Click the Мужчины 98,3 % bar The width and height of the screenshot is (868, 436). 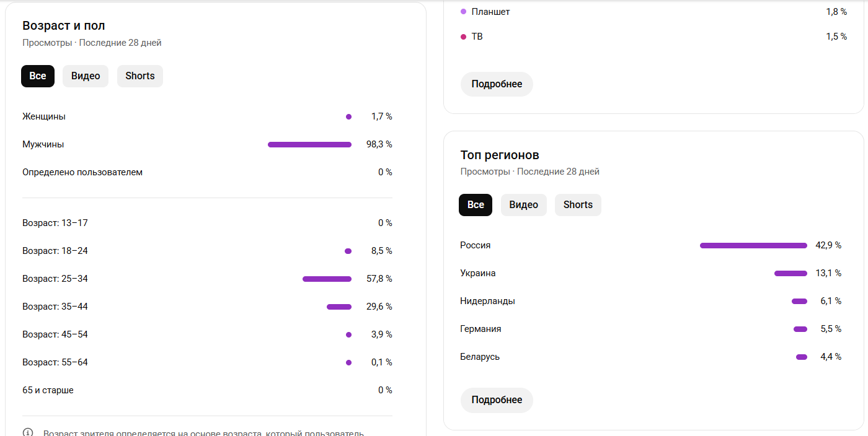tap(309, 144)
